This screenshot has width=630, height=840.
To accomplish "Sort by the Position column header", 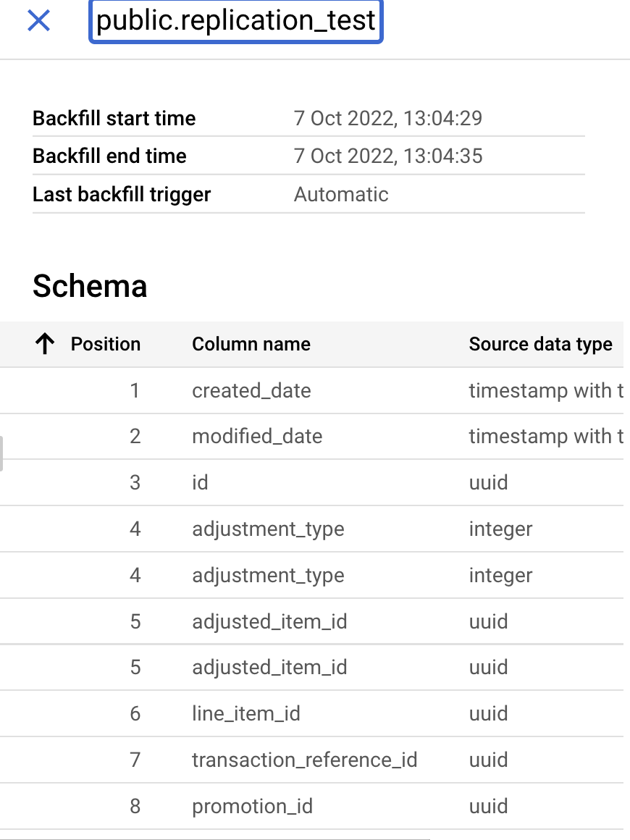I will [105, 344].
